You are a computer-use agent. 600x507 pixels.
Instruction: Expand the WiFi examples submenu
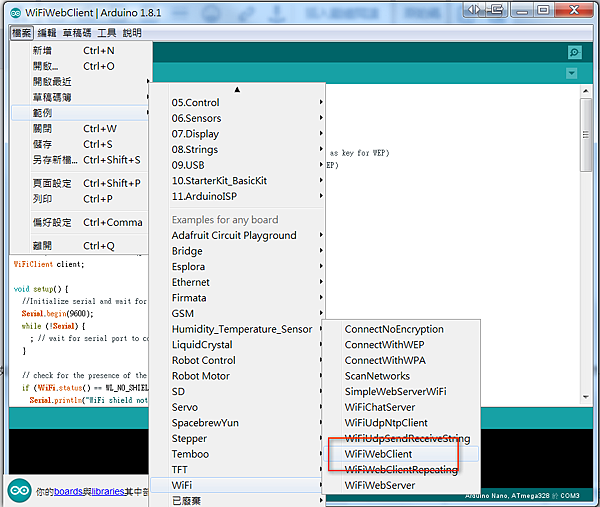click(237, 485)
